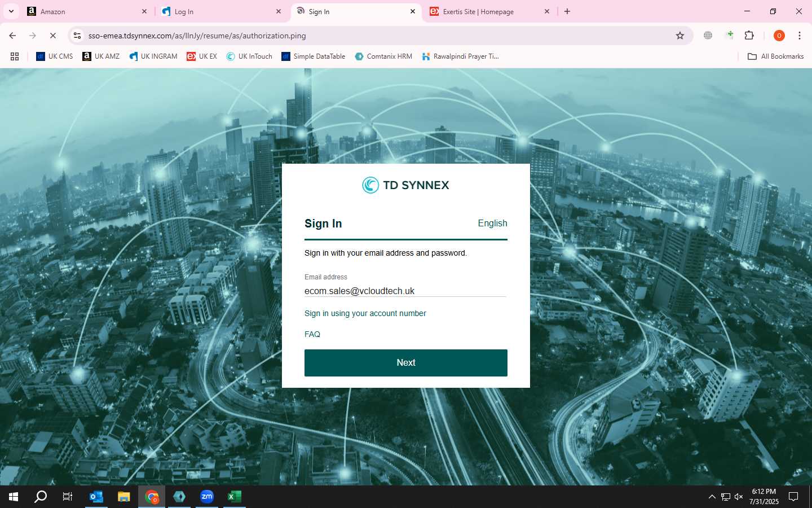Open the clock and date flyout
This screenshot has width=812, height=508.
(764, 497)
